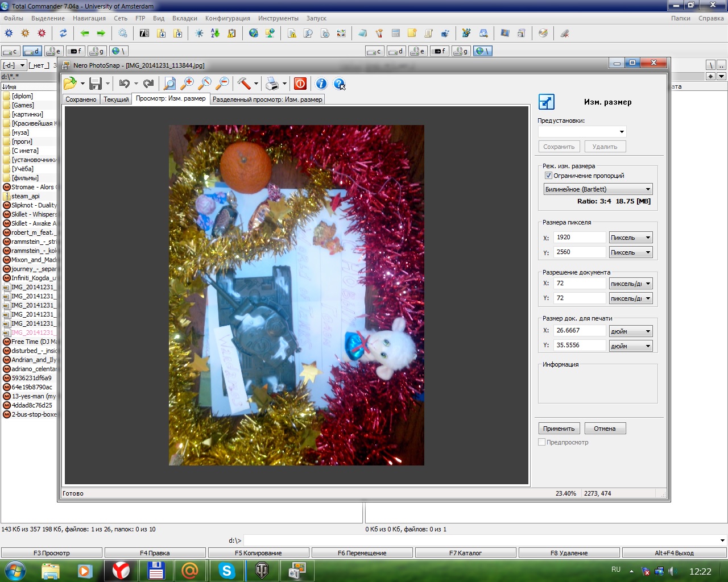The image size is (728, 582).
Task: Open the hammer tools icon
Action: [244, 84]
